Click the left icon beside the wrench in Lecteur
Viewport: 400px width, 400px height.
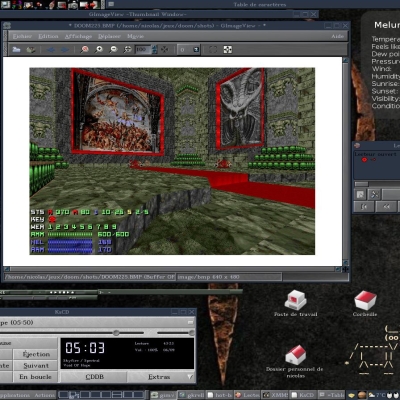click(360, 194)
